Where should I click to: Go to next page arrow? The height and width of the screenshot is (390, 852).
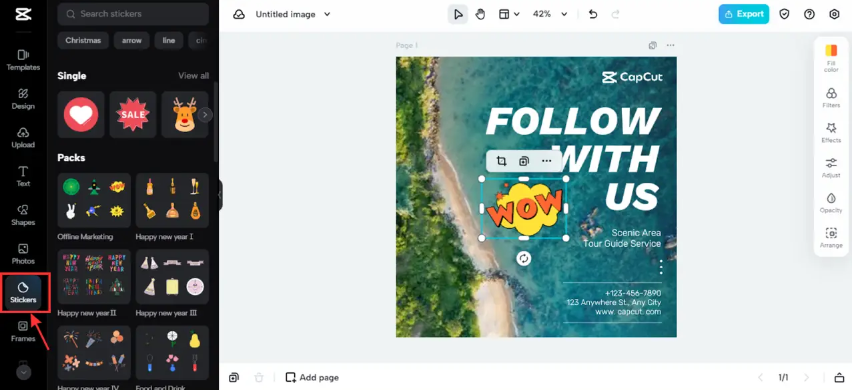click(x=806, y=378)
